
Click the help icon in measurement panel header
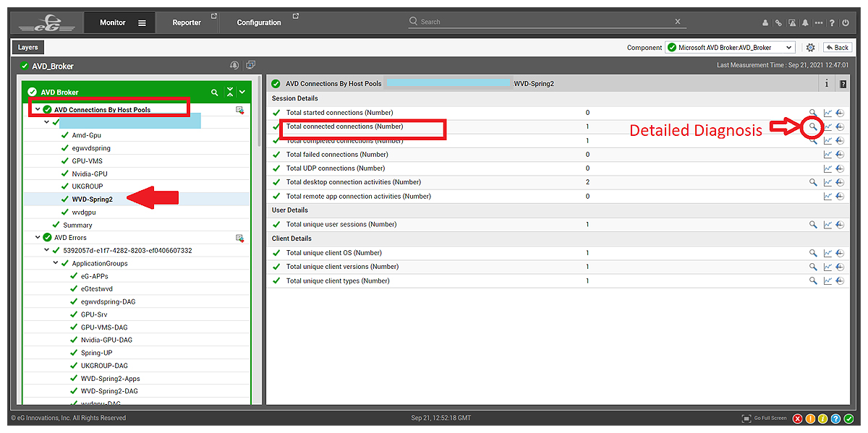843,84
